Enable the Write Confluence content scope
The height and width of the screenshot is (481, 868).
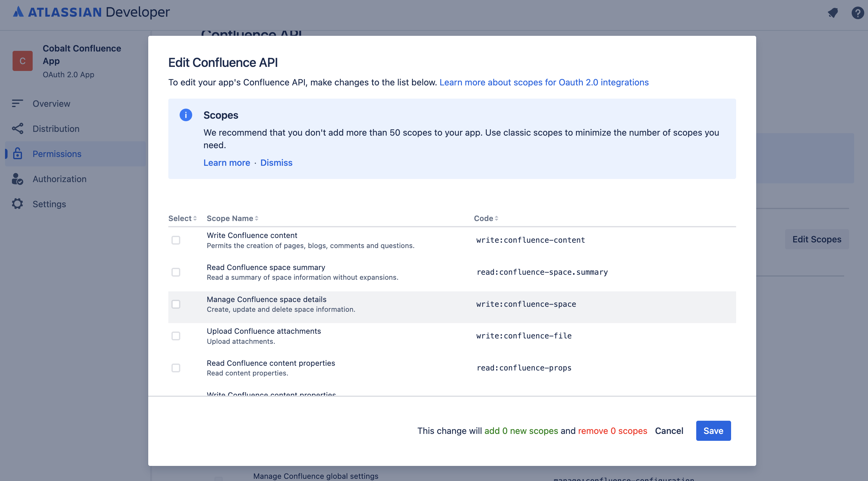point(176,240)
